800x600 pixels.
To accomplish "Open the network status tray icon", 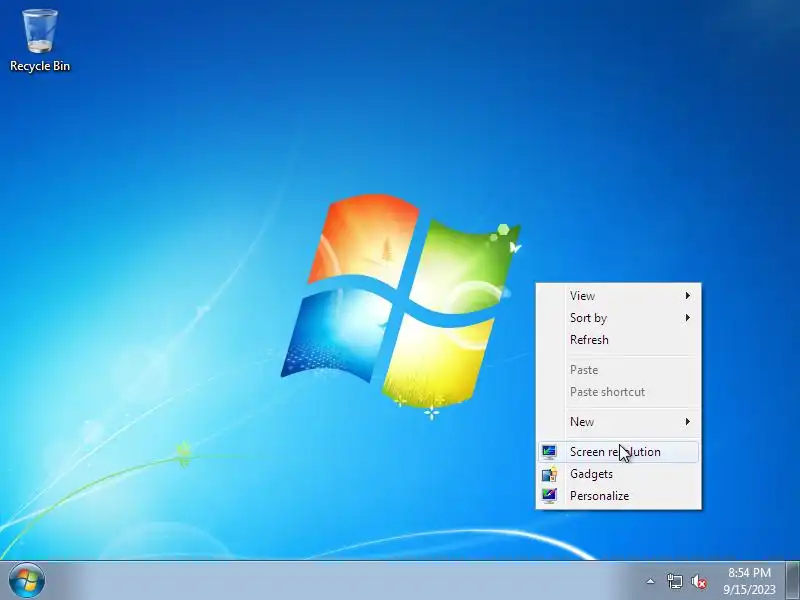I will [x=674, y=581].
